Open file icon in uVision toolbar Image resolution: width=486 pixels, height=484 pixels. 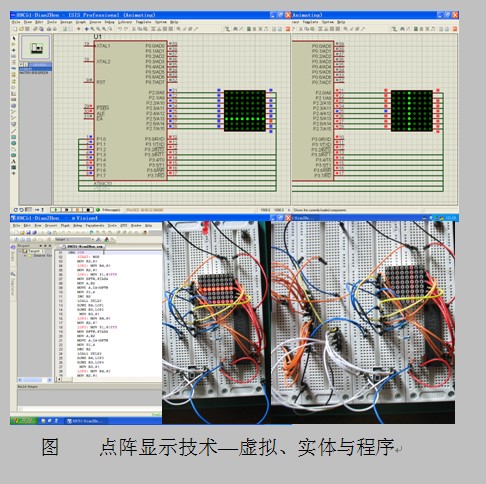(23, 233)
